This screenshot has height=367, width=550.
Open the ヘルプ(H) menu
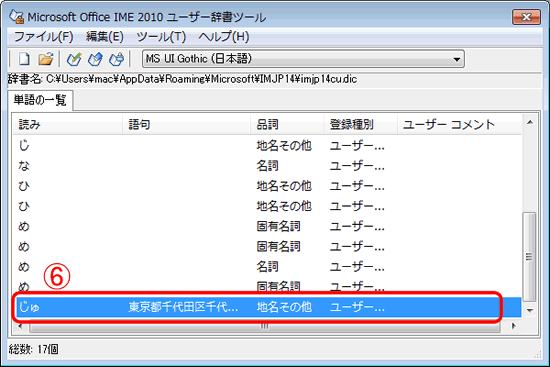click(x=224, y=36)
